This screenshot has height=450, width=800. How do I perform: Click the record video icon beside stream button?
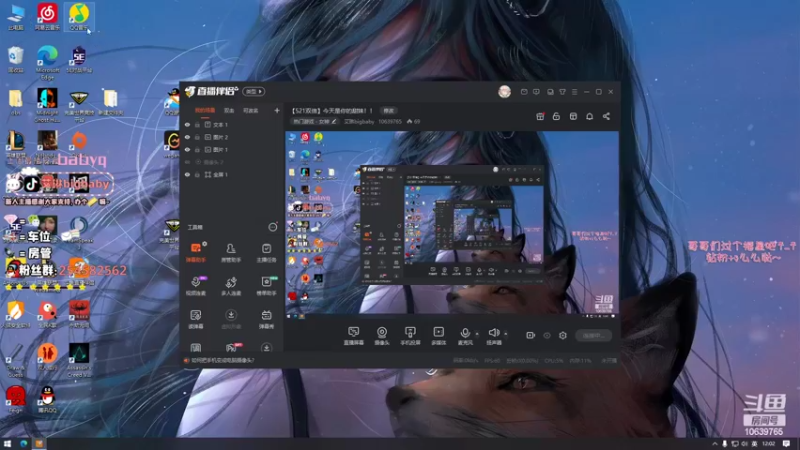[x=531, y=335]
